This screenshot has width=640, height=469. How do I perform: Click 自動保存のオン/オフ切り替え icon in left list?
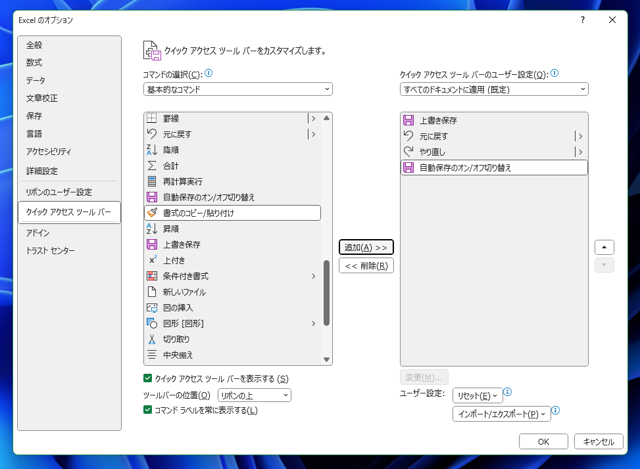click(152, 197)
